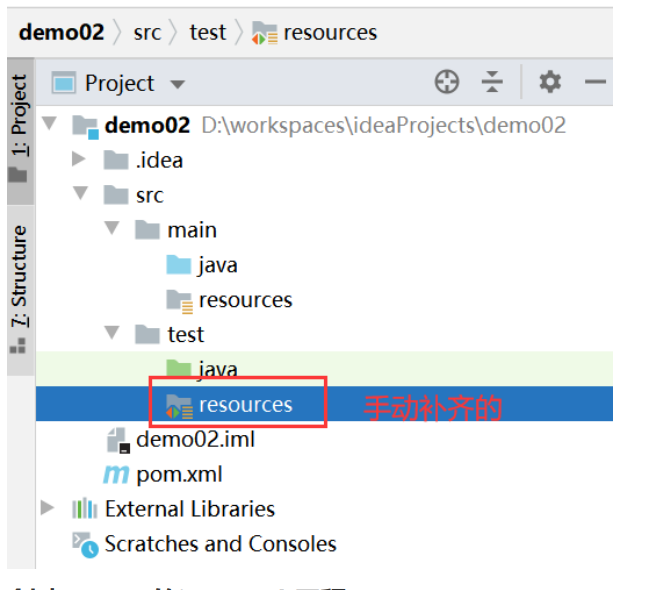Select the .idea folder icon
Viewport: 657px width, 590px height.
pos(116,160)
